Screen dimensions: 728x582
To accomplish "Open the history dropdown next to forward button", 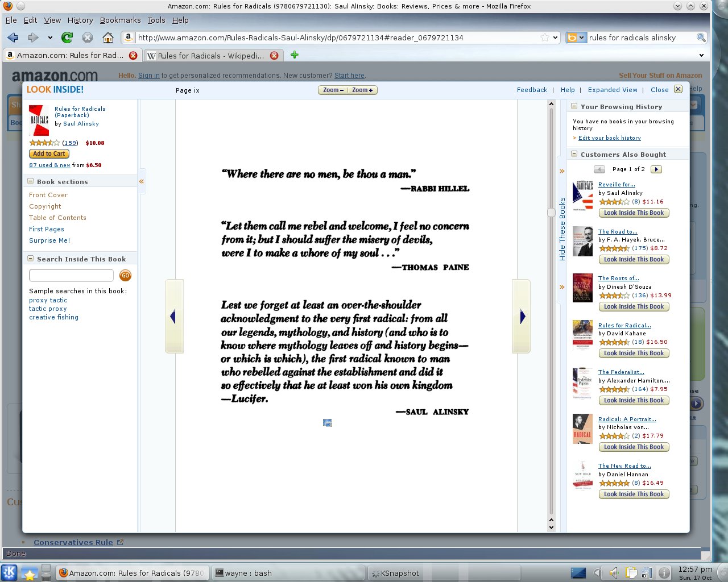I will click(x=50, y=38).
